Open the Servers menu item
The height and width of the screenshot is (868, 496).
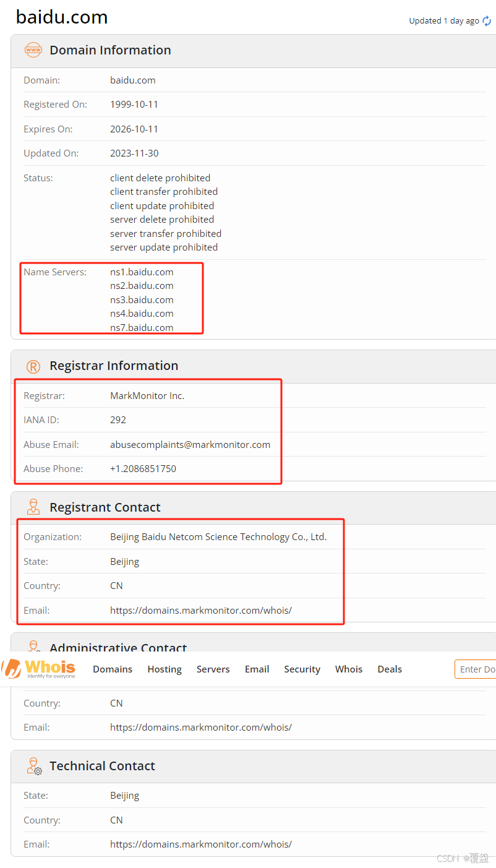(213, 669)
